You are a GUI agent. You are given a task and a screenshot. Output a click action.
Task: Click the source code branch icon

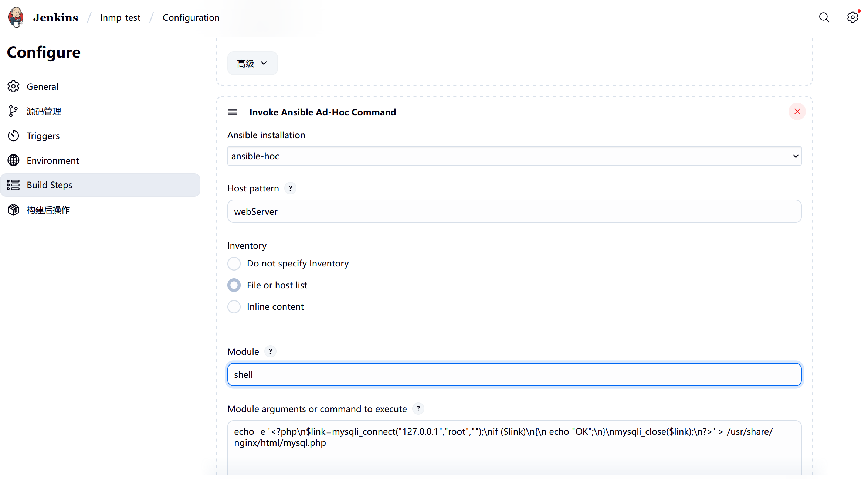pos(14,111)
